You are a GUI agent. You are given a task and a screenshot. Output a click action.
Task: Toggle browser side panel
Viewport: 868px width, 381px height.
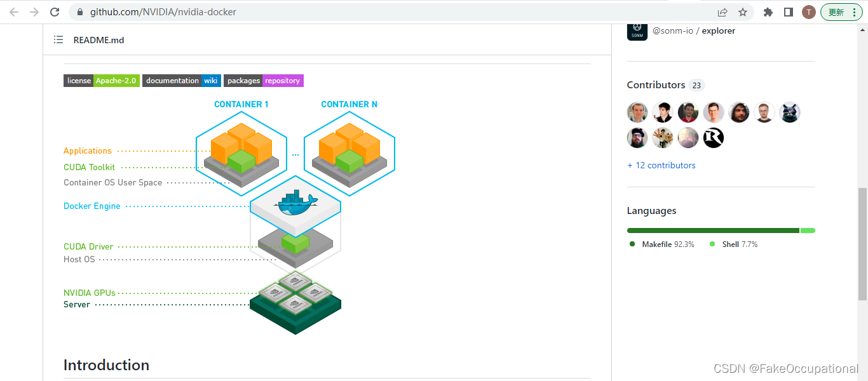pos(789,12)
